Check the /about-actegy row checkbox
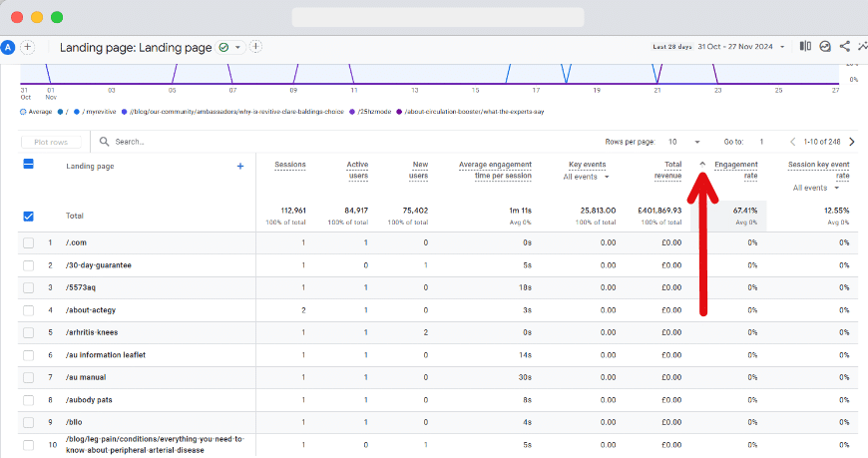 tap(28, 310)
